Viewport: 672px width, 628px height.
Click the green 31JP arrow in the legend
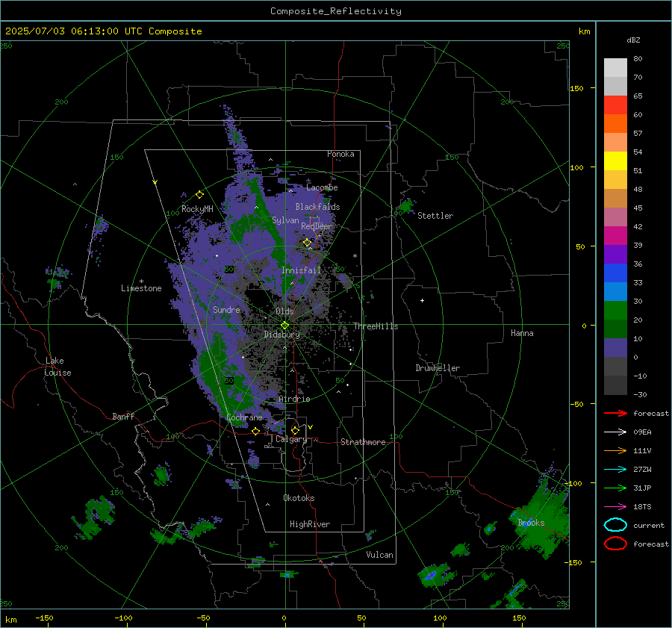coord(615,488)
